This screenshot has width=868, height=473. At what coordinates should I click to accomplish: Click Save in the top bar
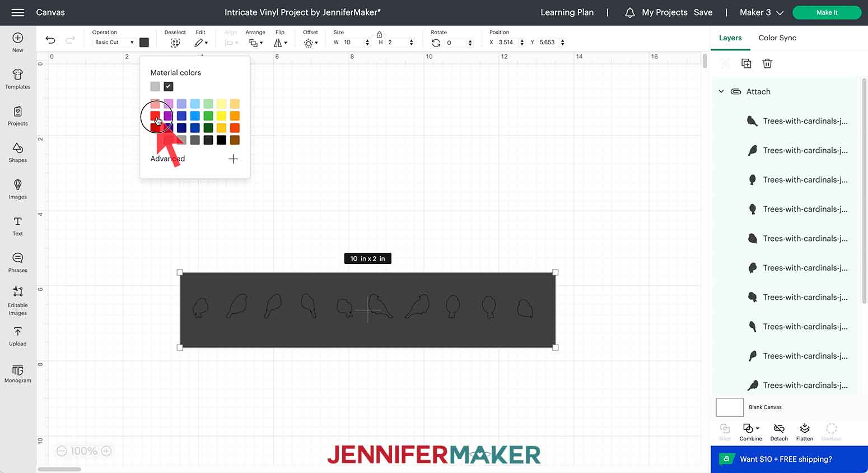click(703, 12)
